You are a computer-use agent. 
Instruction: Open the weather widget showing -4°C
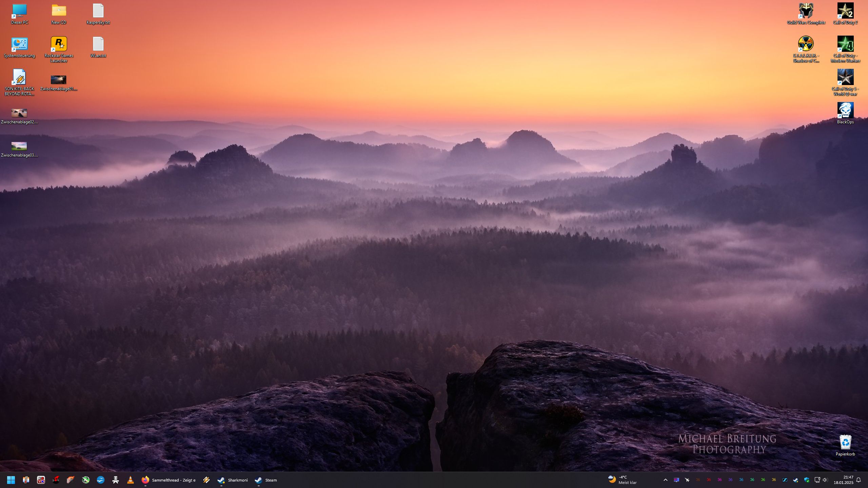point(622,480)
